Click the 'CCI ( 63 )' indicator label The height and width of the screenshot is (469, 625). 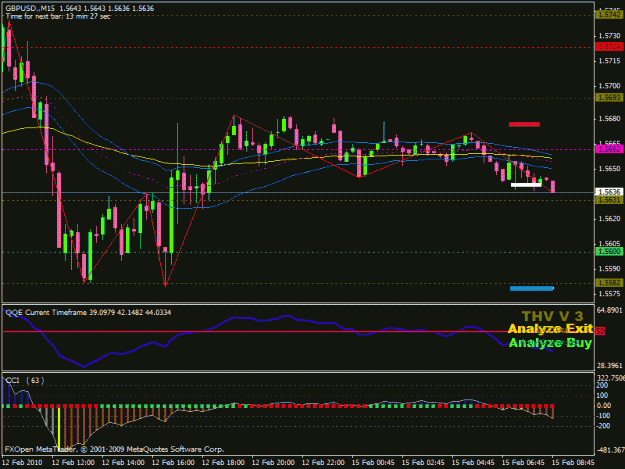click(25, 381)
